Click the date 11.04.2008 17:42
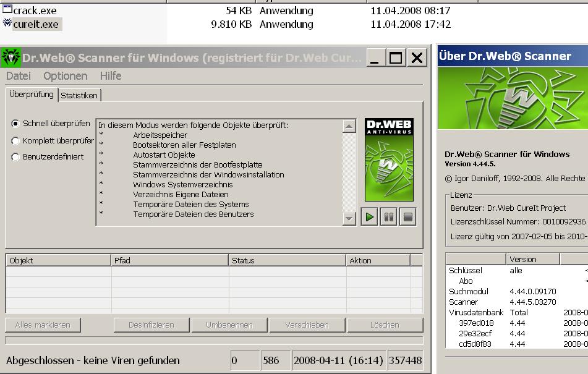The width and height of the screenshot is (588, 374). 411,24
